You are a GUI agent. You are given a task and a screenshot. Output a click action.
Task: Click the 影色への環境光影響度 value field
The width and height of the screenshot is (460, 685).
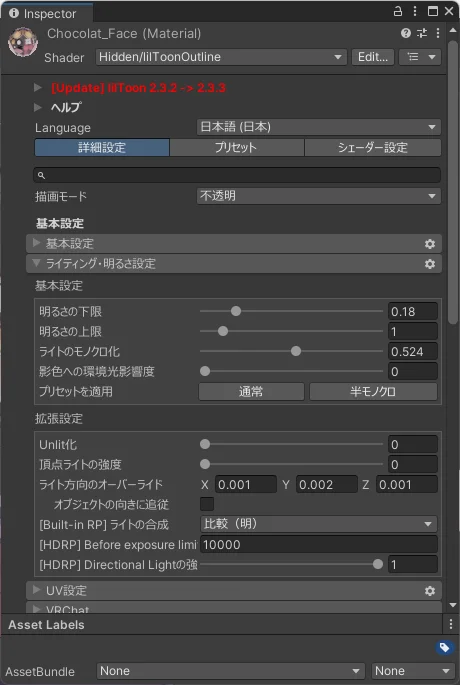click(x=413, y=371)
